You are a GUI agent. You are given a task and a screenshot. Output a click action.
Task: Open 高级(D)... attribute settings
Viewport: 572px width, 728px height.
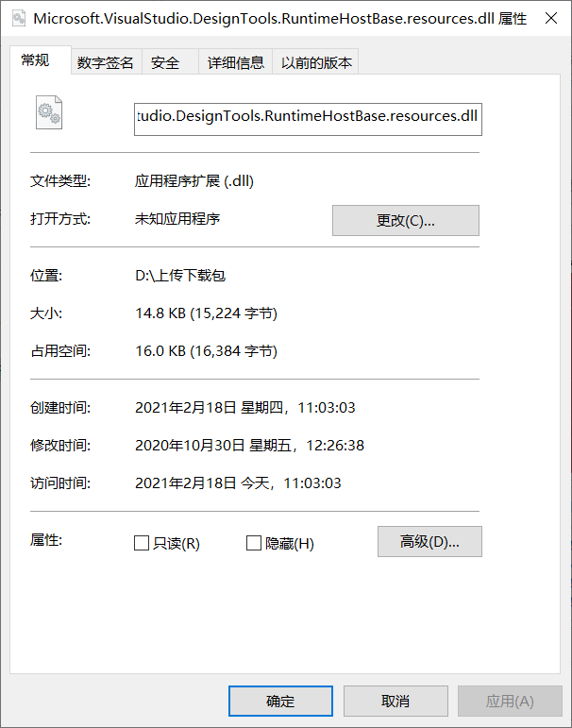429,541
